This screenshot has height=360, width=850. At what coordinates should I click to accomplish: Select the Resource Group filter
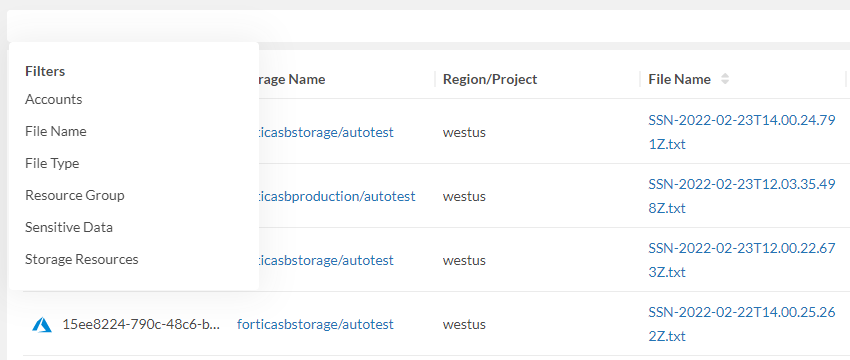coord(75,195)
